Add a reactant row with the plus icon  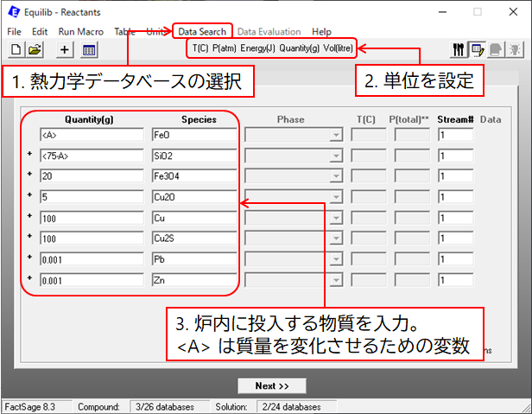[x=65, y=50]
